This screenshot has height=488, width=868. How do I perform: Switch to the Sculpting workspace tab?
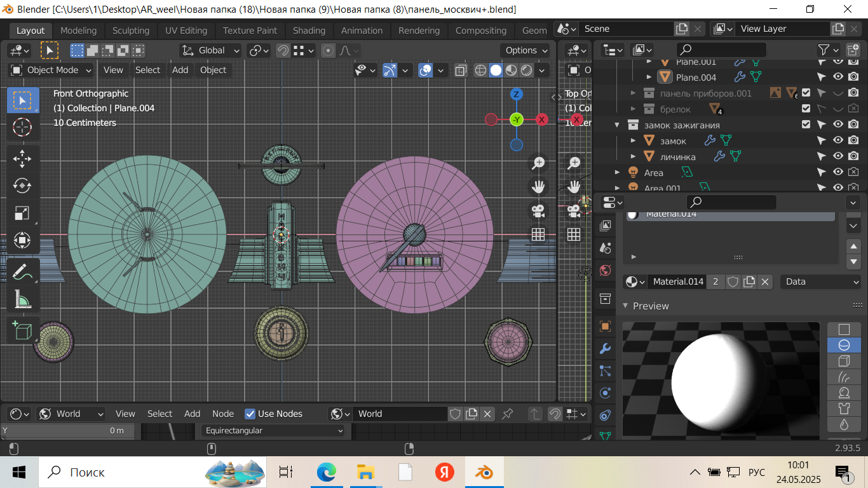131,30
